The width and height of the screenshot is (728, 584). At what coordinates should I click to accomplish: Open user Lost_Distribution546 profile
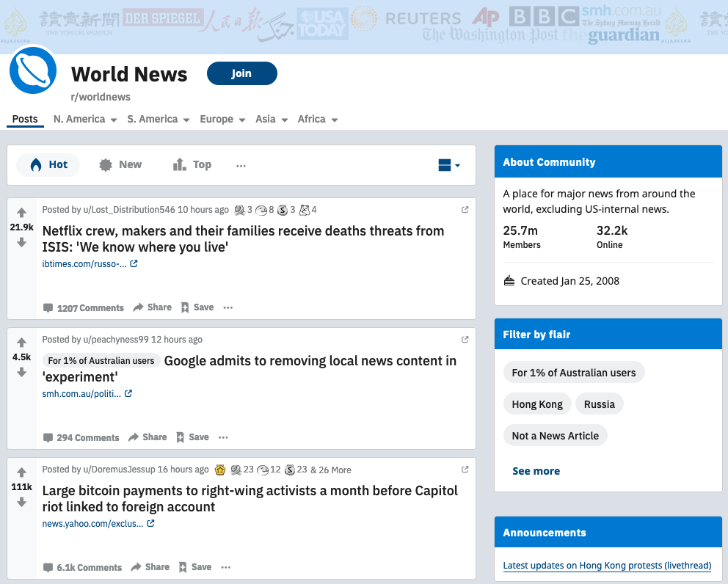129,210
